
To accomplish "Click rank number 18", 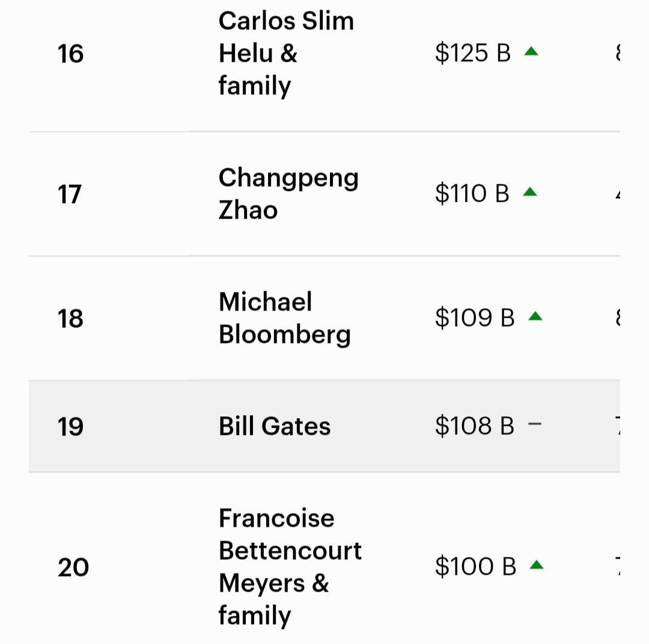I will tap(70, 318).
